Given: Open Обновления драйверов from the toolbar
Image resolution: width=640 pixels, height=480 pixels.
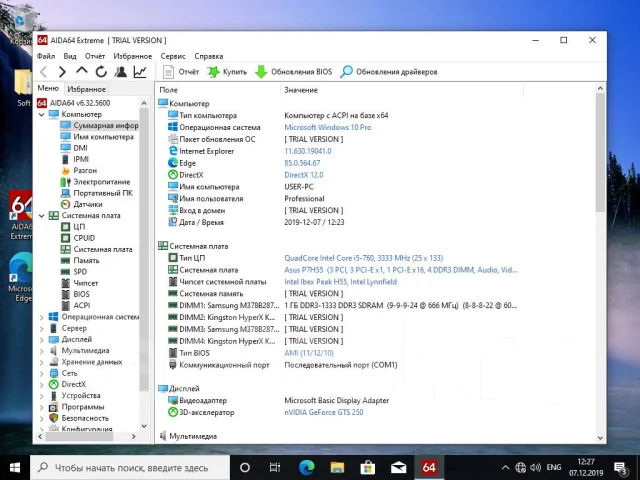Looking at the screenshot, I should point(389,72).
